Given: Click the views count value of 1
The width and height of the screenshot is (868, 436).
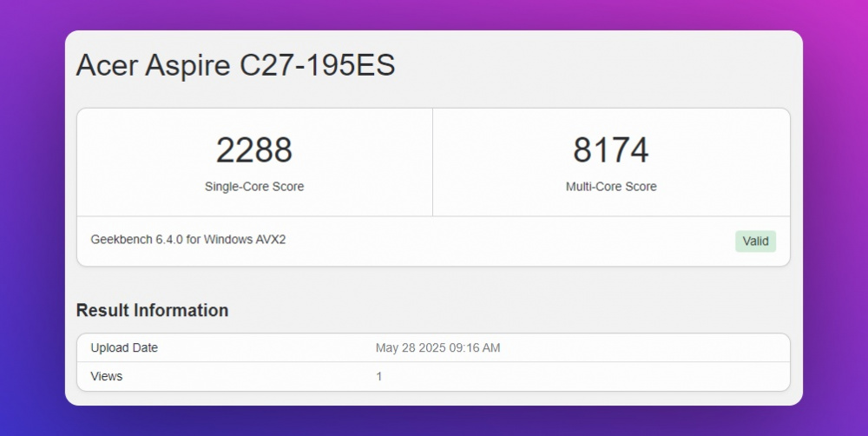Looking at the screenshot, I should coord(379,377).
